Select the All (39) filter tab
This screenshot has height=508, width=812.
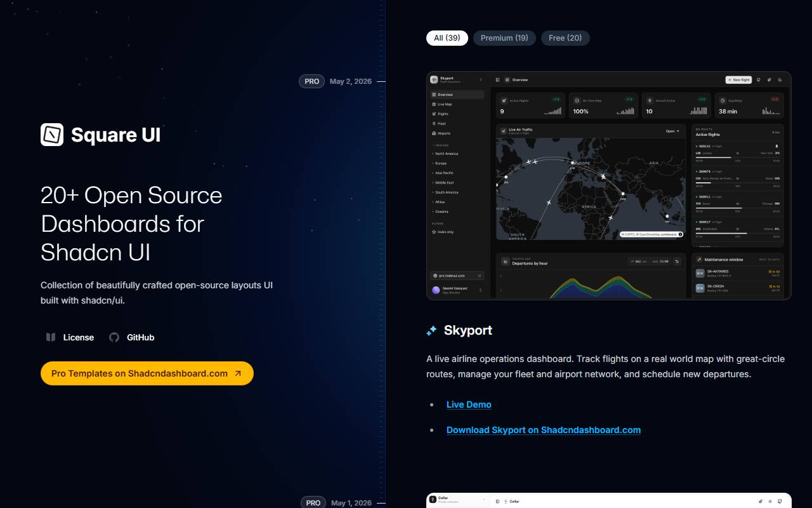(447, 38)
